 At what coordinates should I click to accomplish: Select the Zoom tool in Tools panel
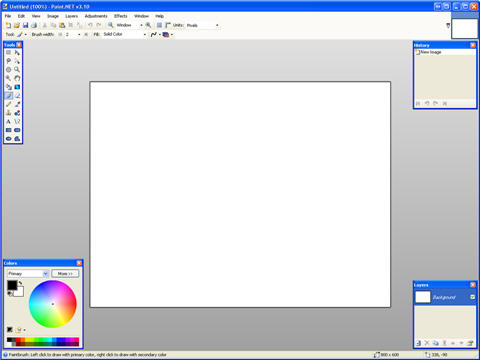click(x=17, y=70)
